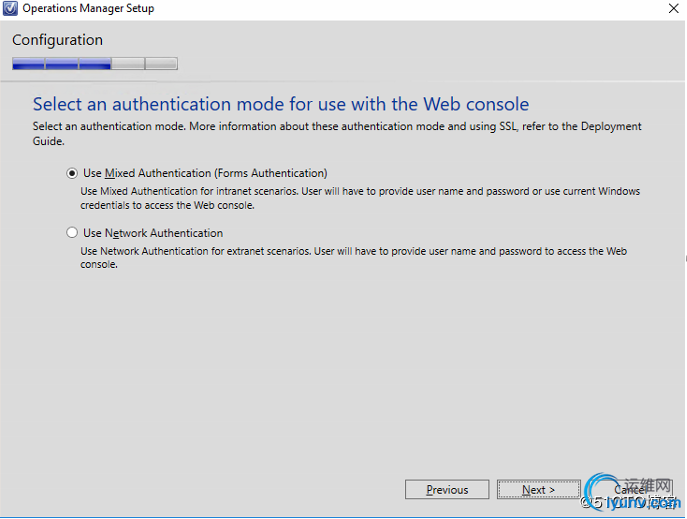Click the Previous button

447,489
